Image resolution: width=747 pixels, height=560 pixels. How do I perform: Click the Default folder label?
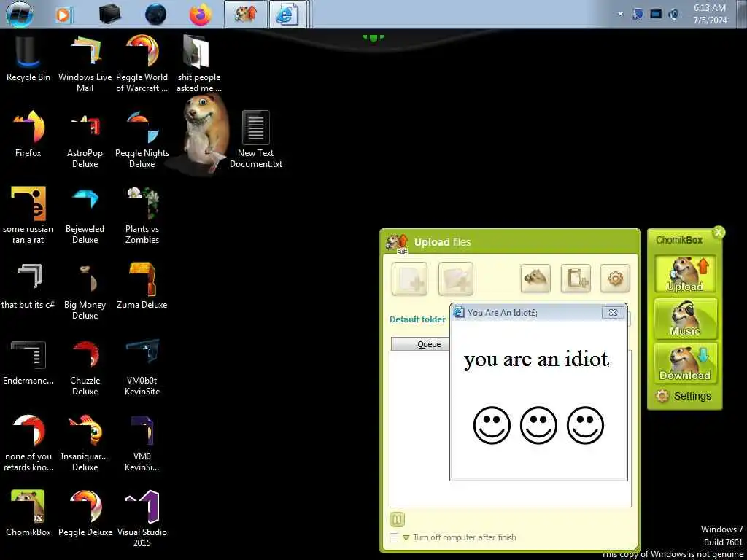(417, 319)
